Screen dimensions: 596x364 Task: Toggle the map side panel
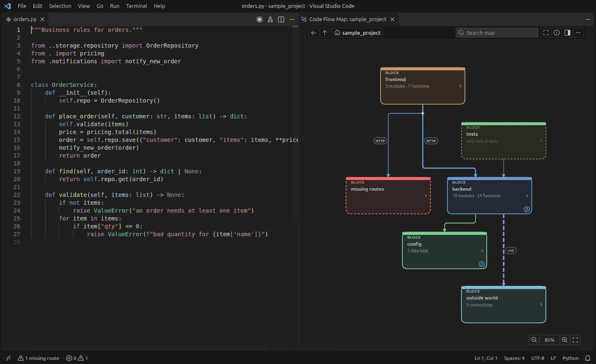567,33
